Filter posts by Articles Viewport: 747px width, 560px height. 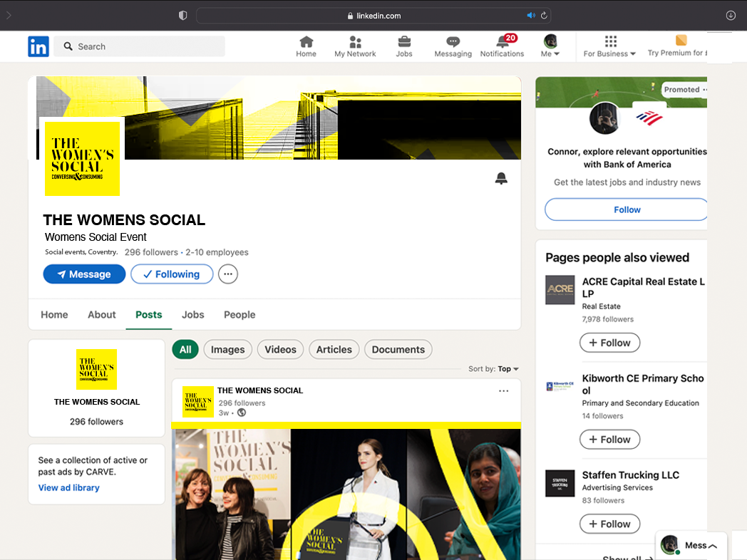[334, 350]
